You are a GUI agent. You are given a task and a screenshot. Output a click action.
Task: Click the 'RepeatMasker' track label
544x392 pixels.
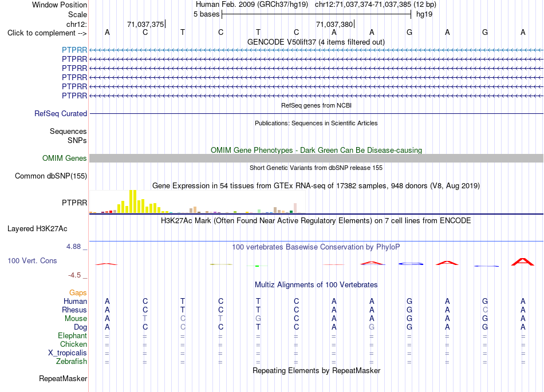(x=63, y=378)
